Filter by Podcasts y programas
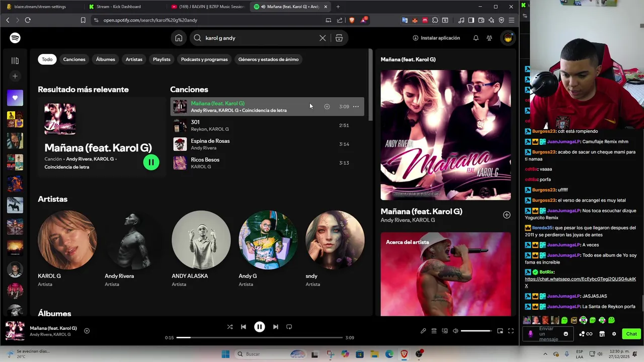The width and height of the screenshot is (644, 362). (204, 59)
